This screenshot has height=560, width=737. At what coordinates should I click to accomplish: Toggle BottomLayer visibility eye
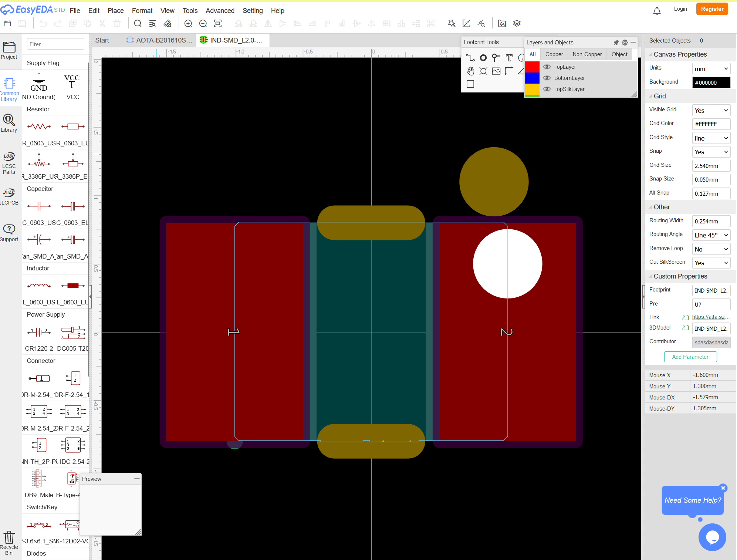[547, 78]
